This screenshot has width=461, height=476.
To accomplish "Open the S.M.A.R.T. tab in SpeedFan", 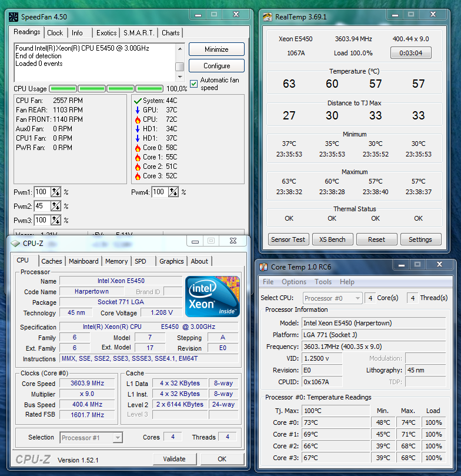I will click(x=139, y=33).
